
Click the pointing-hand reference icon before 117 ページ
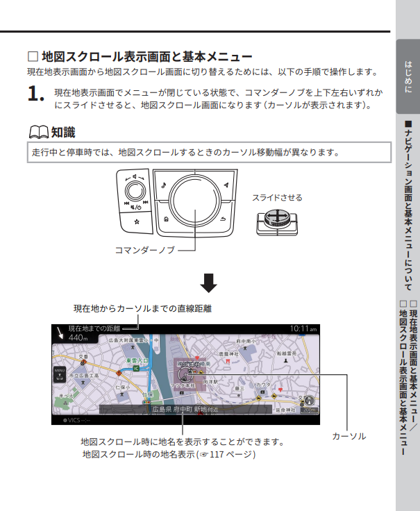pos(203,455)
